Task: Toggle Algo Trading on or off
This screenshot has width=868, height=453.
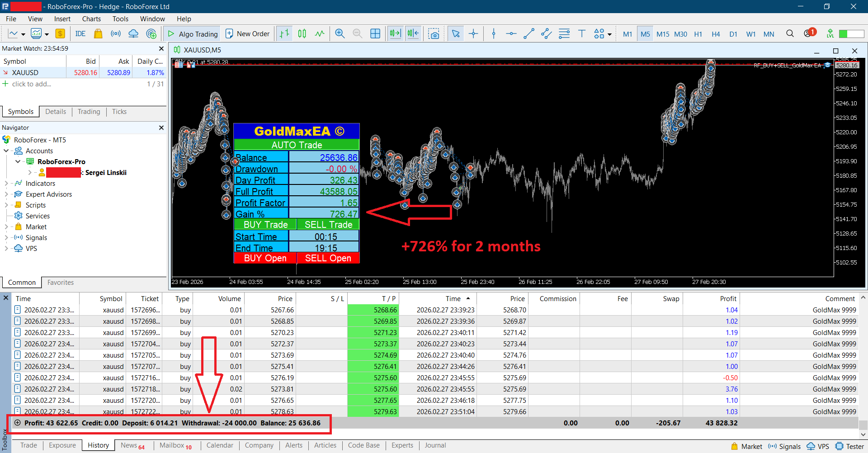Action: click(193, 34)
